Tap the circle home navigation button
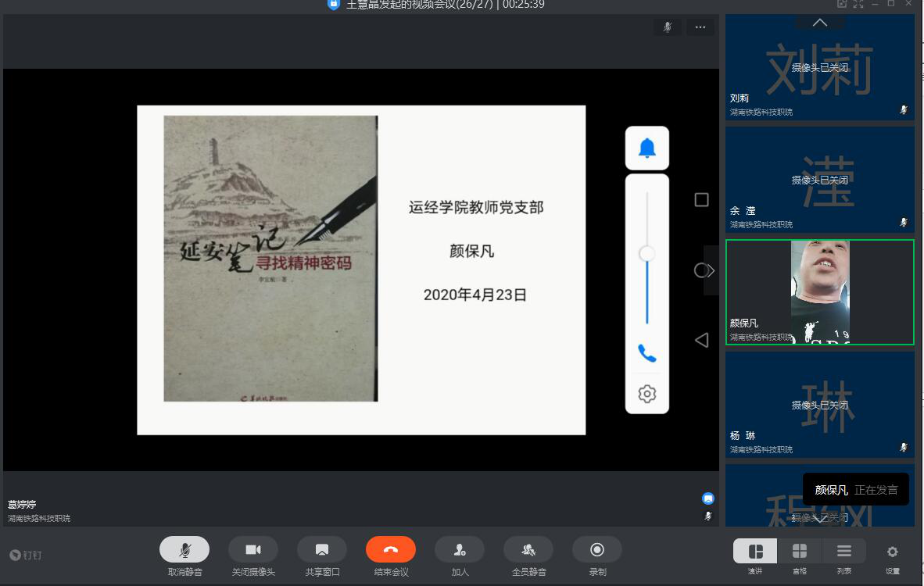The height and width of the screenshot is (586, 924). [700, 270]
